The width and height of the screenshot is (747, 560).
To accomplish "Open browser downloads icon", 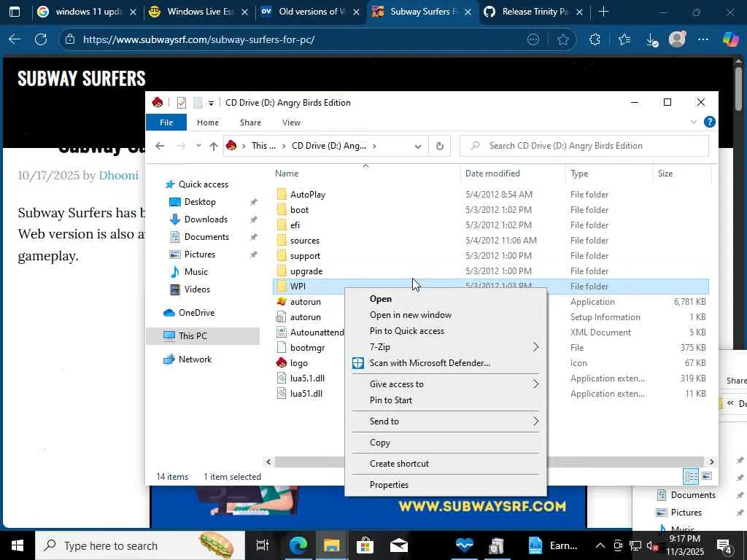I will (x=651, y=40).
